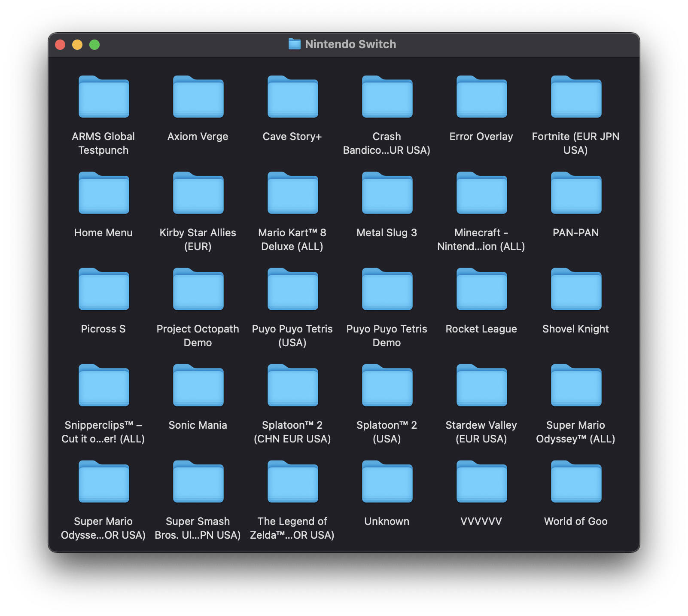
Task: Select the Splatoon 2 (CHN EUR USA) folder icon
Action: (292, 385)
